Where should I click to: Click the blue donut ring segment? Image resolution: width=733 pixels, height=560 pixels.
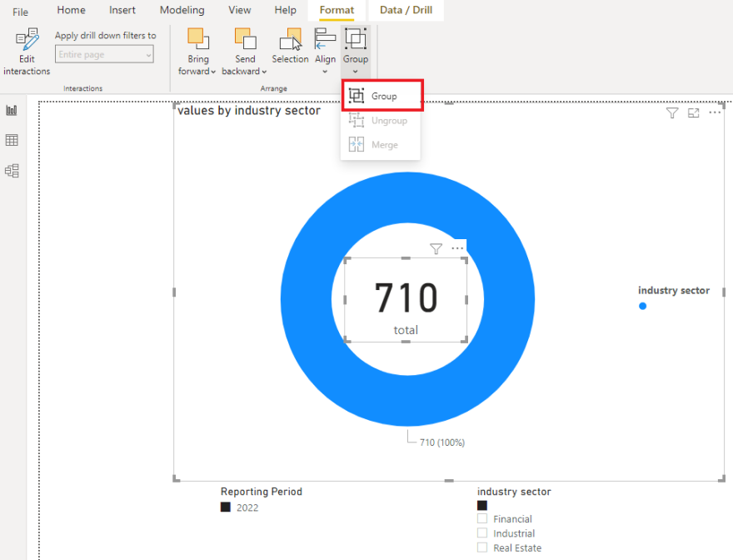coord(307,299)
